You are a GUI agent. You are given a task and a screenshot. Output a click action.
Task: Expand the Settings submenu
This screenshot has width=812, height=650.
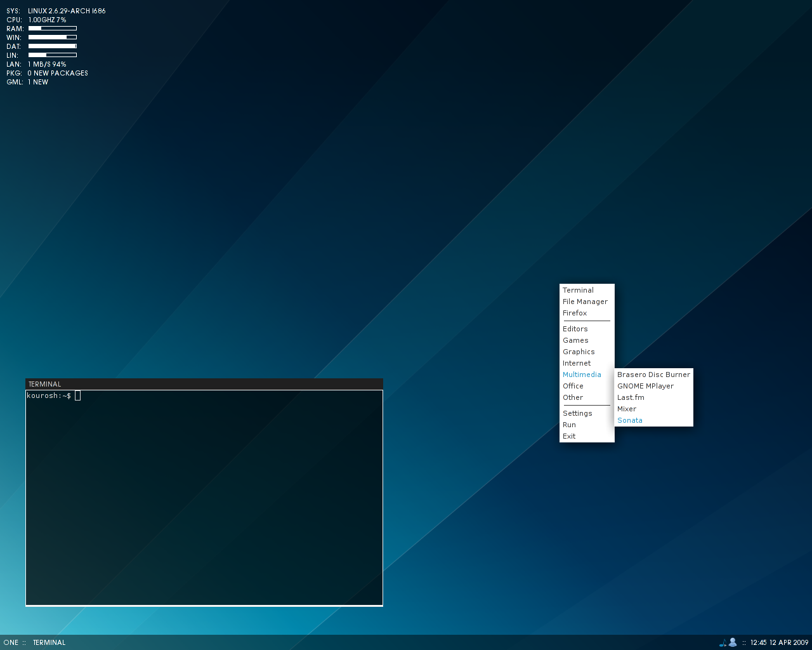coord(587,413)
